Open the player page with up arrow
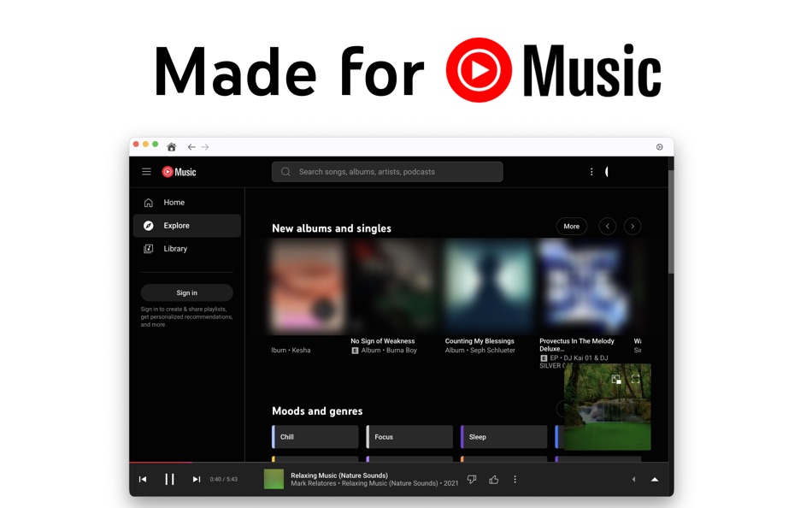This screenshot has width=812, height=508. point(655,480)
